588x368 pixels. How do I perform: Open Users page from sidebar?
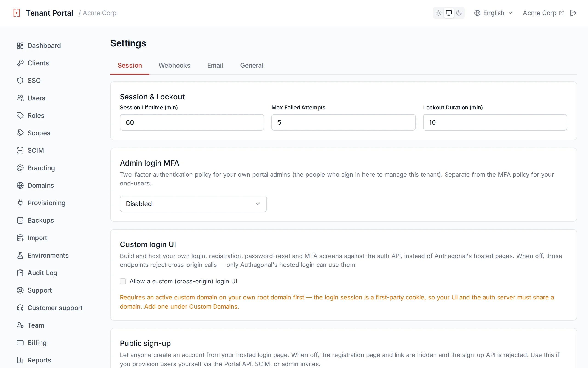click(36, 98)
